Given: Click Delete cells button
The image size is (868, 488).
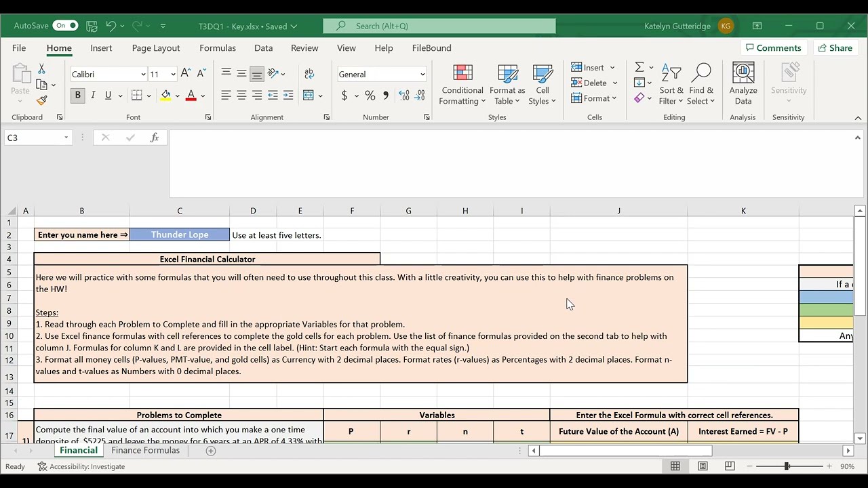Looking at the screenshot, I should click(589, 83).
